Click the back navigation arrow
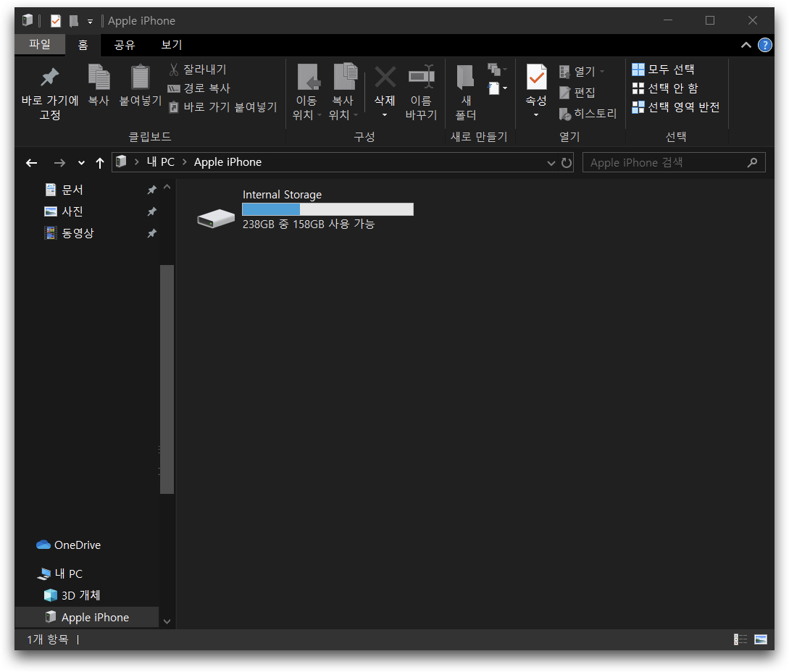 coord(32,162)
